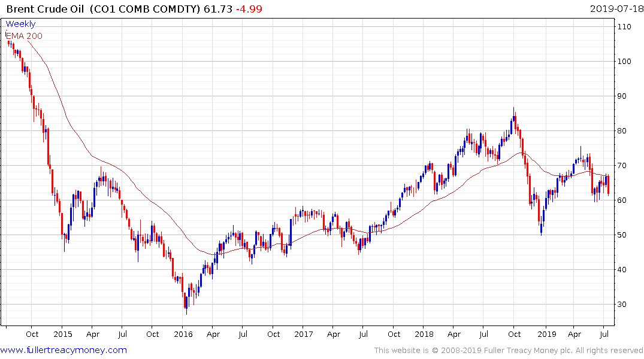Click the 50 price axis label

click(622, 235)
